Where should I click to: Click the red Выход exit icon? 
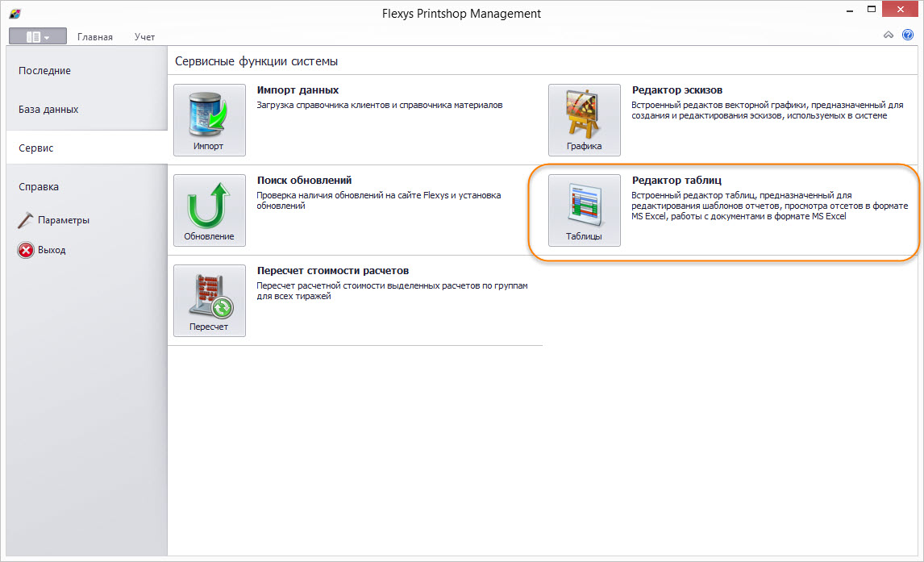click(x=26, y=251)
